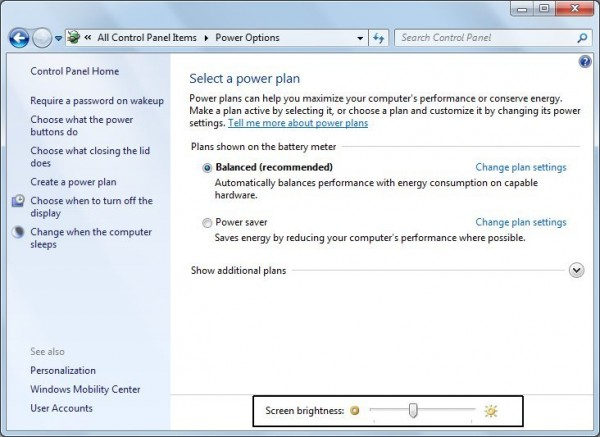
Task: Click the dim brightness icon
Action: pyautogui.click(x=355, y=411)
